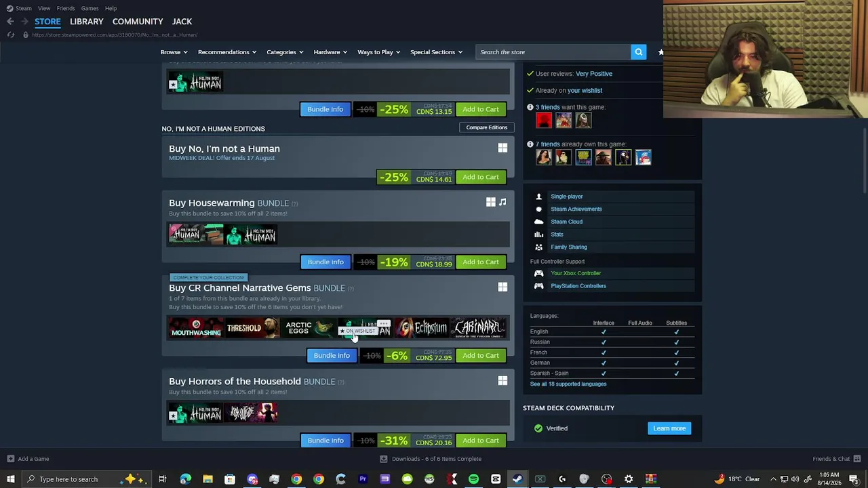Open the Help menu

(111, 8)
